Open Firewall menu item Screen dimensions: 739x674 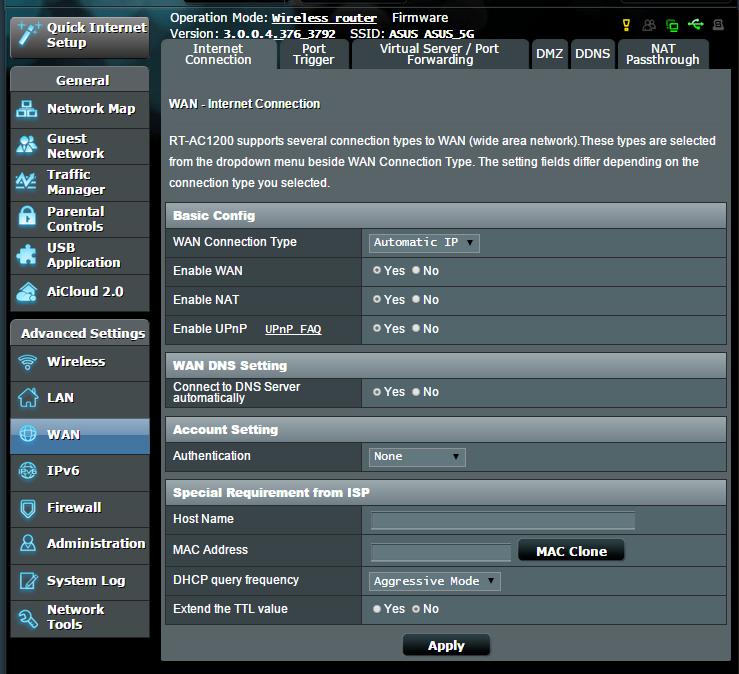[x=80, y=508]
